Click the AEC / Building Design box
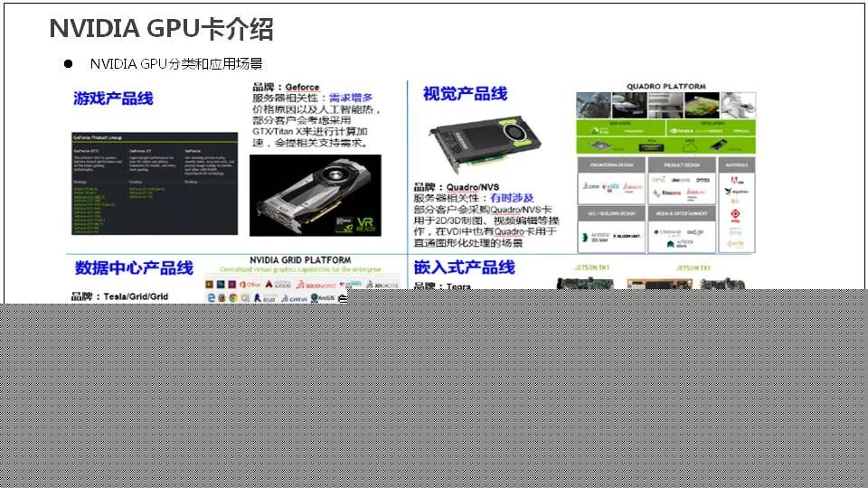The height and width of the screenshot is (488, 868). 611,230
